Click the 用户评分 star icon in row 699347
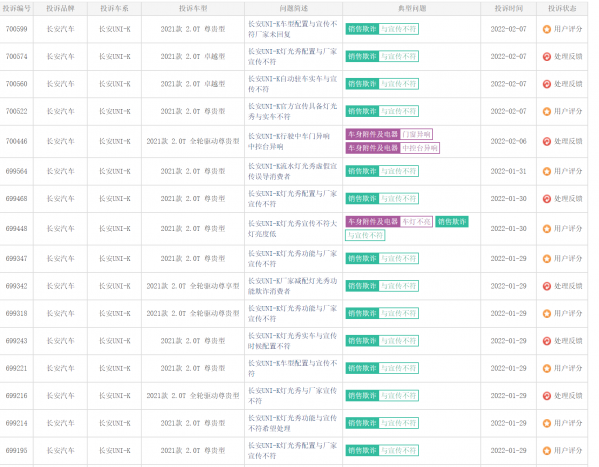 coord(547,259)
